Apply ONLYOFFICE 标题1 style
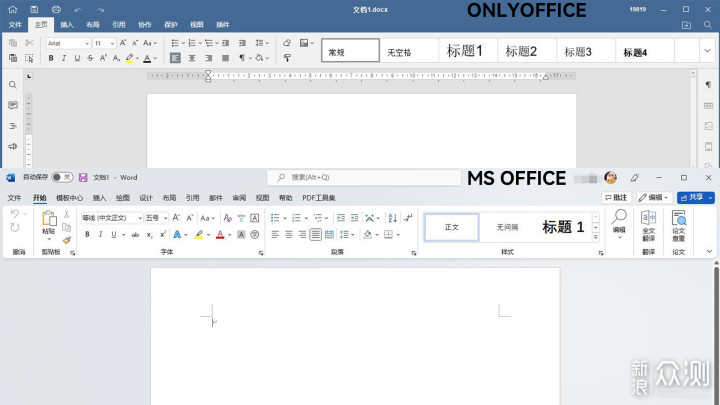Viewport: 720px width, 405px height. [465, 51]
